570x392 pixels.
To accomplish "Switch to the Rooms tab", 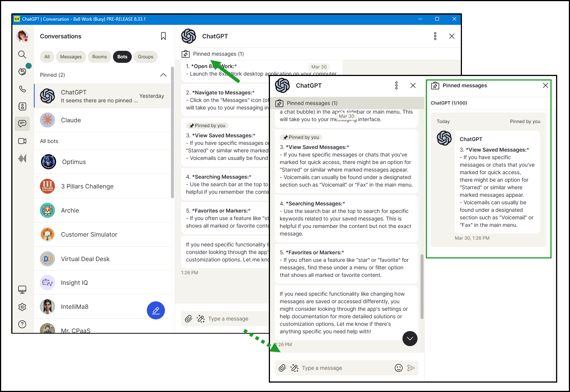I will [100, 57].
